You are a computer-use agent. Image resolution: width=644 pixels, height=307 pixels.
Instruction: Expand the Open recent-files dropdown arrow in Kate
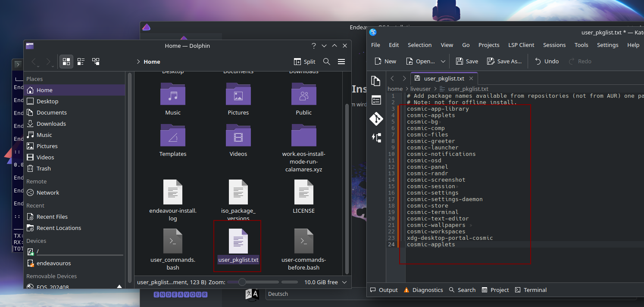click(443, 61)
